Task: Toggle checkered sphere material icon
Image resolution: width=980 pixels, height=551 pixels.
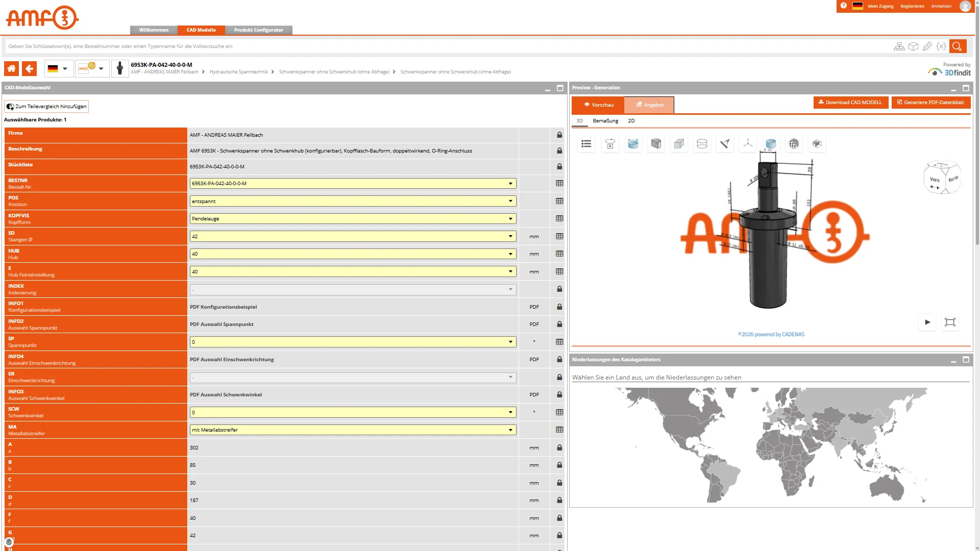Action: (x=794, y=144)
